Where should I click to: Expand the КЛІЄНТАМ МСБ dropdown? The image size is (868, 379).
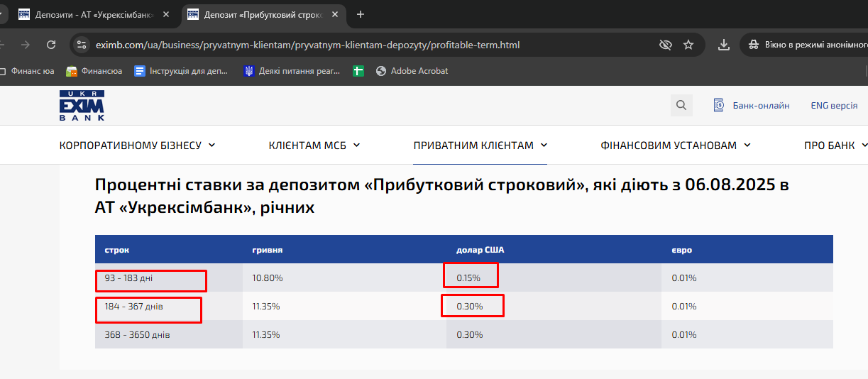coord(314,145)
